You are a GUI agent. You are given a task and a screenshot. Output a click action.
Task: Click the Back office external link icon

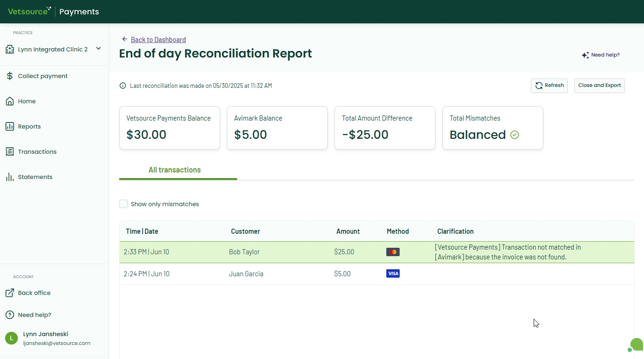click(x=9, y=293)
